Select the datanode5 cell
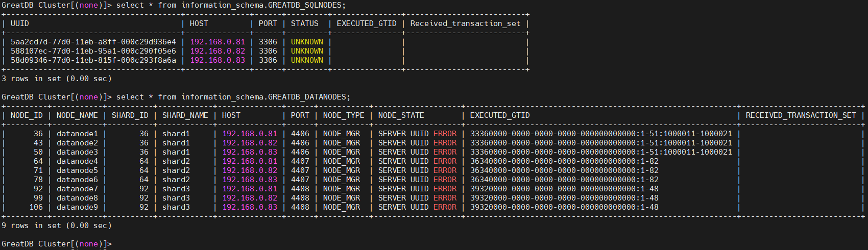This screenshot has width=868, height=250. coord(77,170)
